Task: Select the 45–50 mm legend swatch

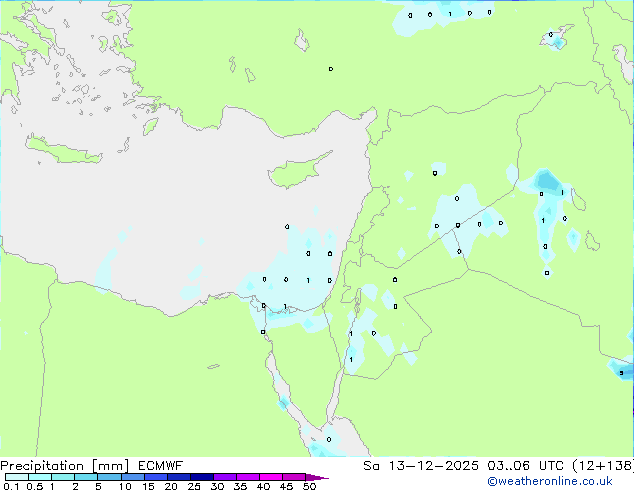Action: click(294, 477)
